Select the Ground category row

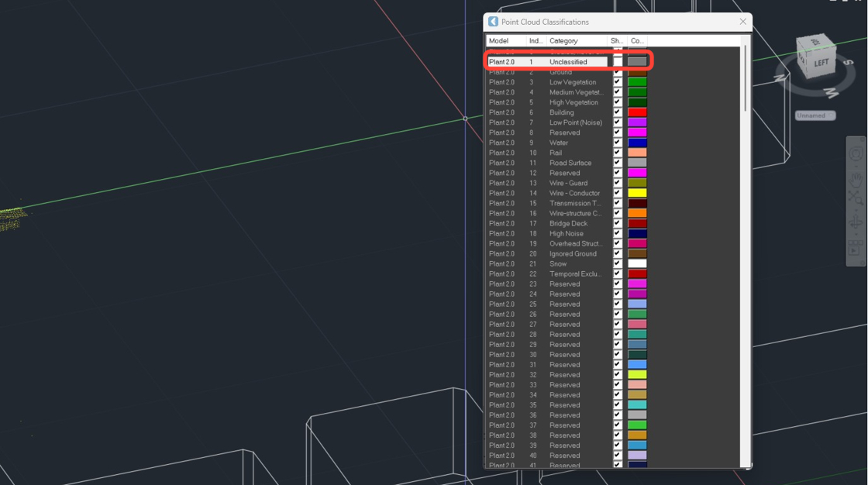coord(560,72)
